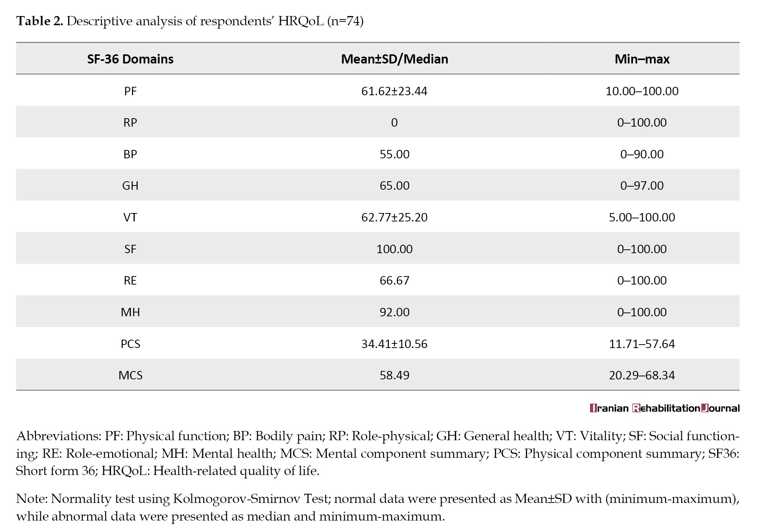Click the MCS range 20.29–68.34

[x=642, y=375]
